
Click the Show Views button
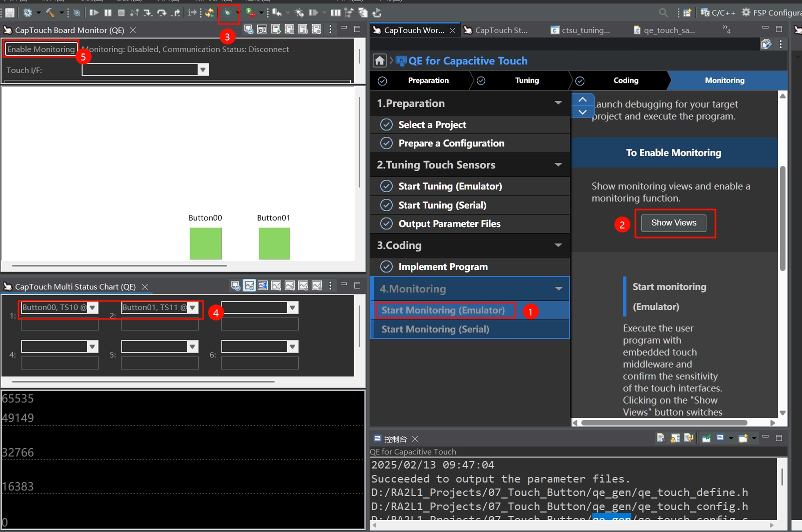coord(673,223)
